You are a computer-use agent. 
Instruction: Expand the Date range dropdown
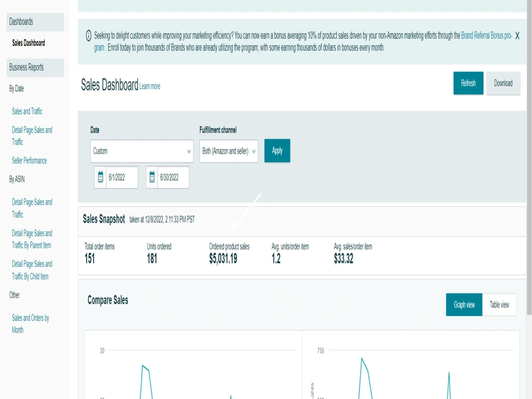(142, 151)
